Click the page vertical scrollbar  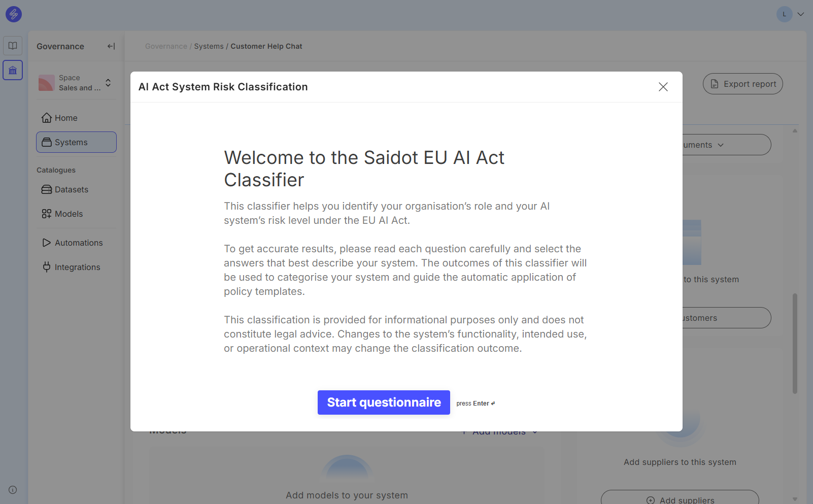pos(795,343)
